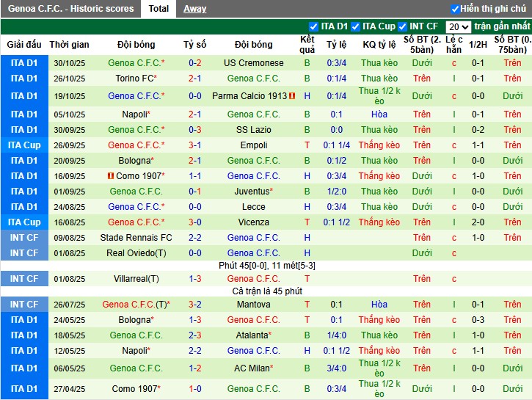Uncheck the INT CF filter checkbox
Image resolution: width=532 pixels, height=400 pixels.
pos(402,27)
